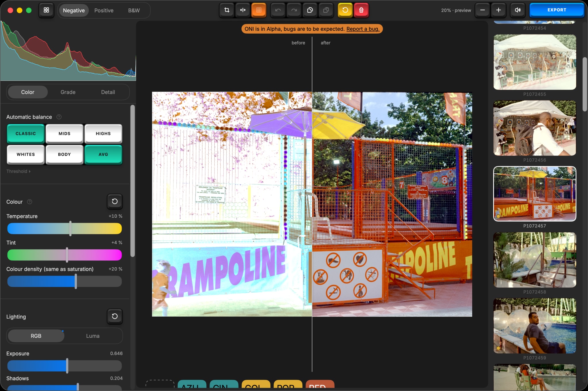Screen dimensions: 588x391
Task: Select thumbnail P1072456
Action: pyautogui.click(x=535, y=128)
